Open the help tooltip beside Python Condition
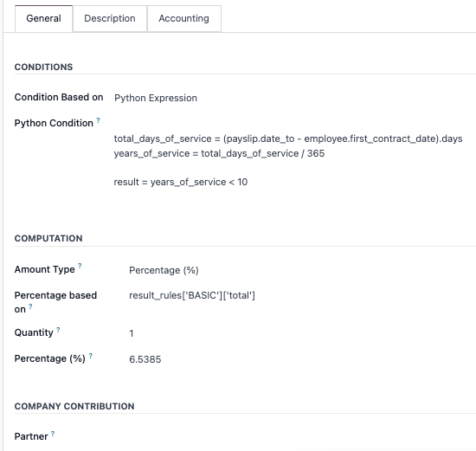The image size is (476, 451). coord(98,120)
